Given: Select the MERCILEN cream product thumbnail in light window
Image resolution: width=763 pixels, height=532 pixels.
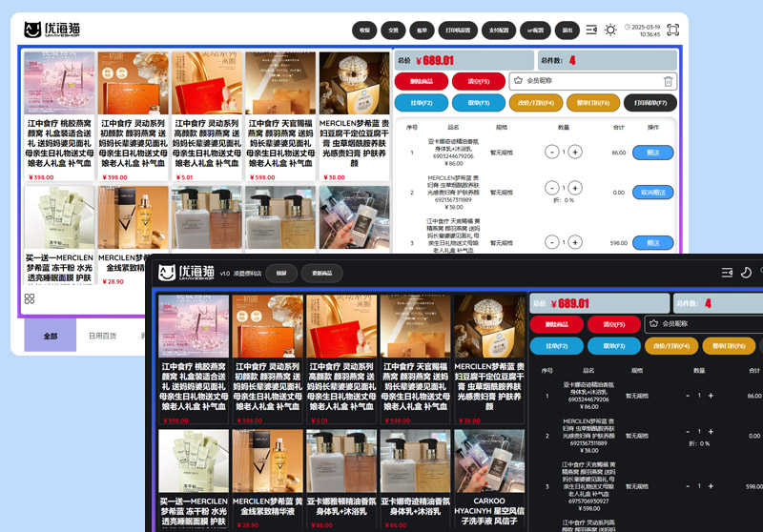Looking at the screenshot, I should [355, 84].
